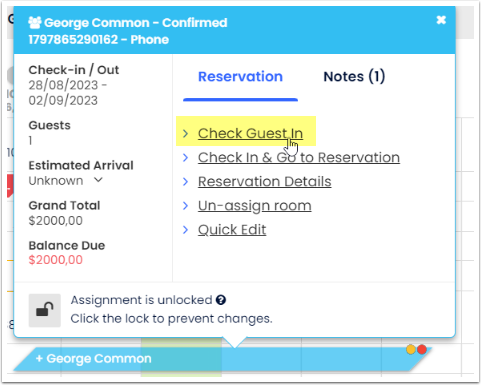Click chevron arrow beside Reservation Details
This screenshot has height=385, width=481.
(186, 182)
